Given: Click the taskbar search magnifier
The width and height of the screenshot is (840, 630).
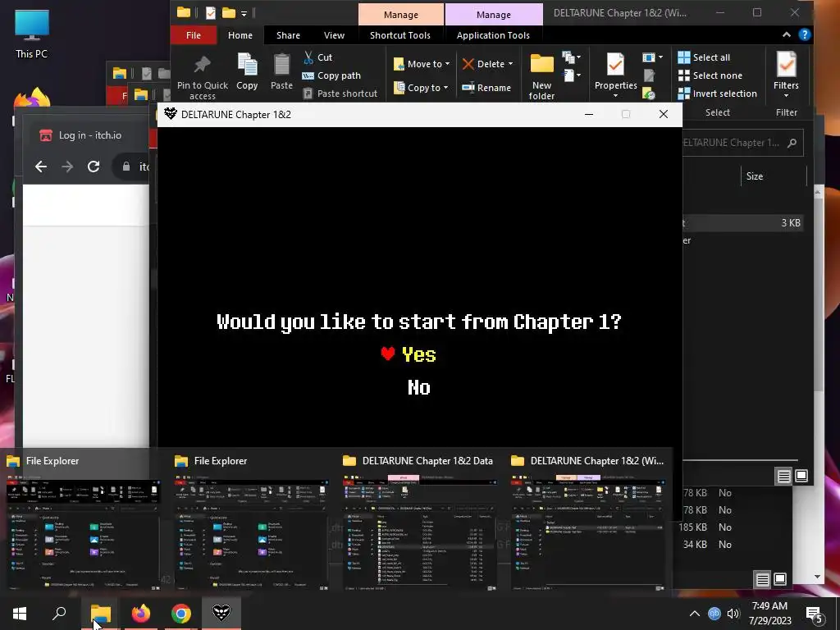Looking at the screenshot, I should (x=59, y=614).
